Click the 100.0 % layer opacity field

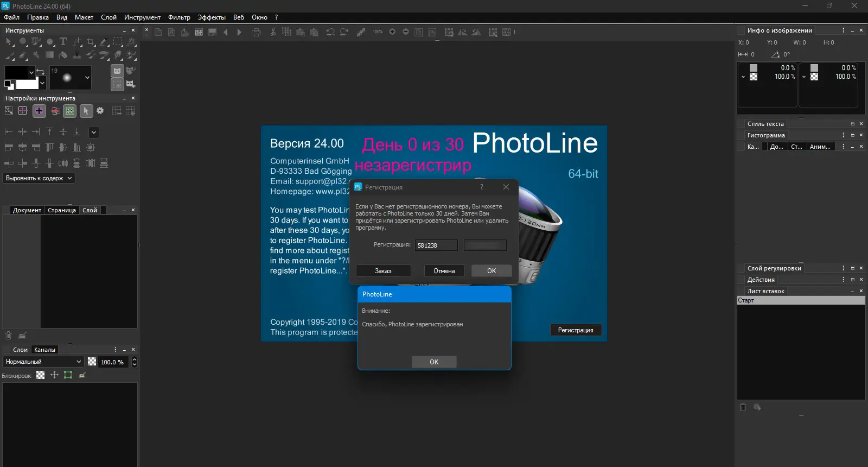pos(112,362)
